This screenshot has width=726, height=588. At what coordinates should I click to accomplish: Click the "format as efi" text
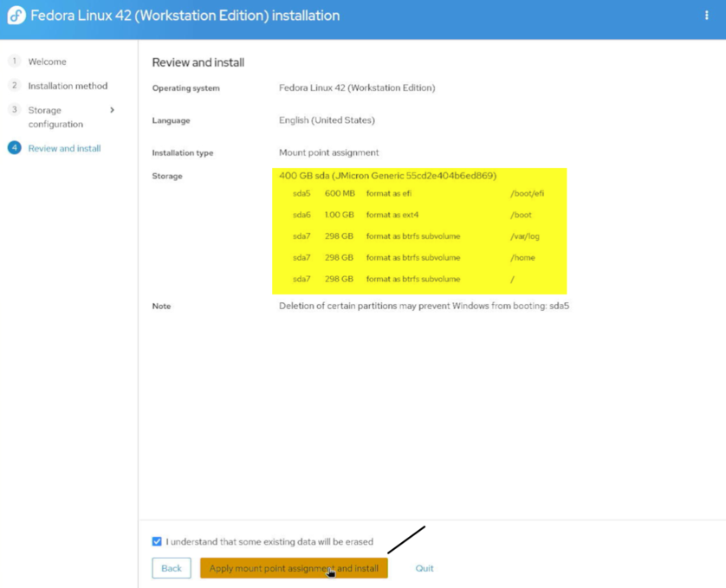pyautogui.click(x=388, y=193)
